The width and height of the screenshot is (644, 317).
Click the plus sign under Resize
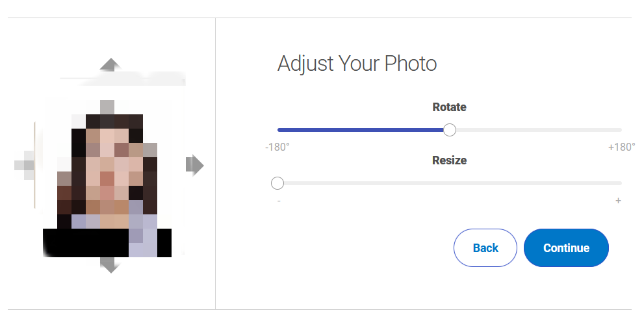pyautogui.click(x=618, y=201)
